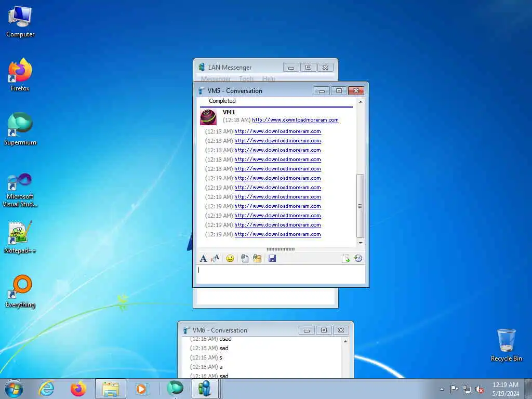532x399 pixels.
Task: Save the conversation with floppy icon
Action: (272, 259)
